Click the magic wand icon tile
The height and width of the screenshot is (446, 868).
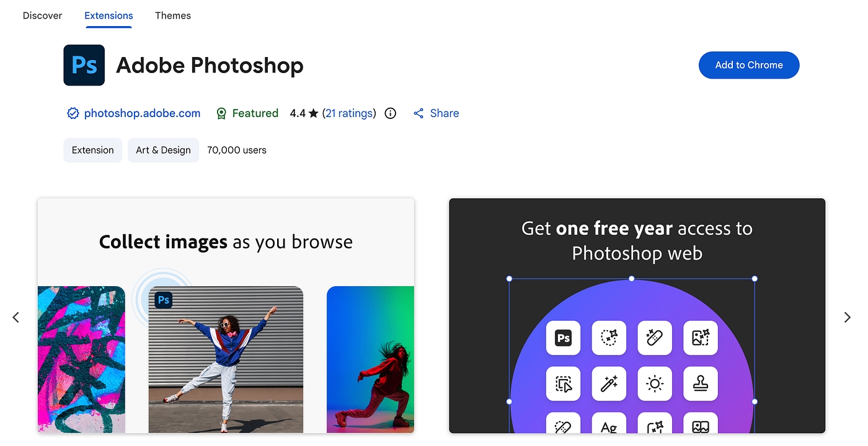(x=609, y=383)
